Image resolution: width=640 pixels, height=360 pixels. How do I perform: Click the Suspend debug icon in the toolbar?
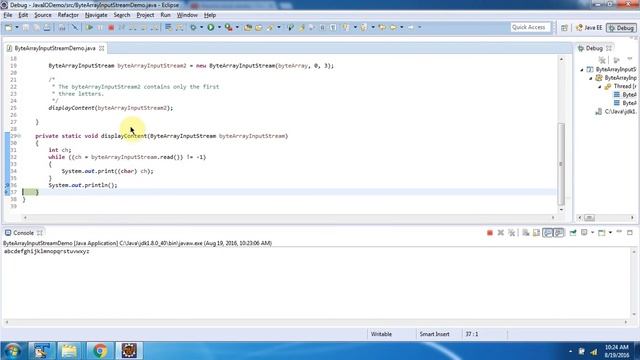coord(100,27)
